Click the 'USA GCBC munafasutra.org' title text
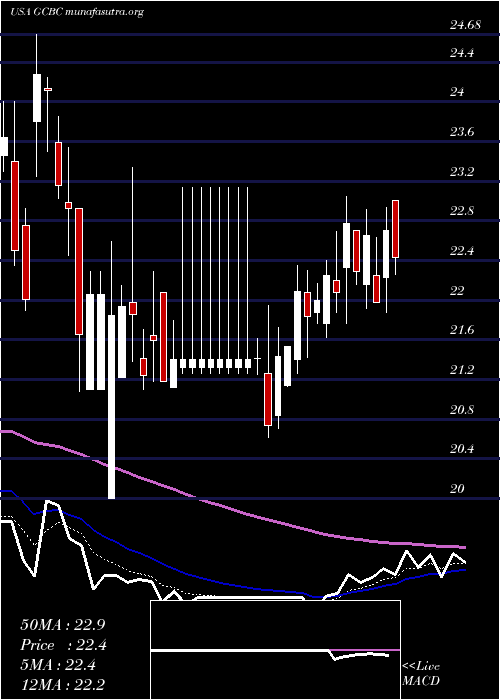Screen dimensions: 500x700 tap(76, 12)
